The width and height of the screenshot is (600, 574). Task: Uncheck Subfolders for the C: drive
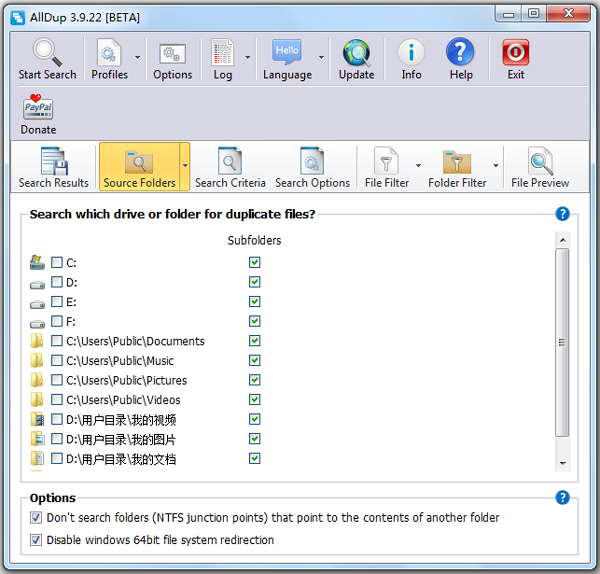tap(254, 262)
